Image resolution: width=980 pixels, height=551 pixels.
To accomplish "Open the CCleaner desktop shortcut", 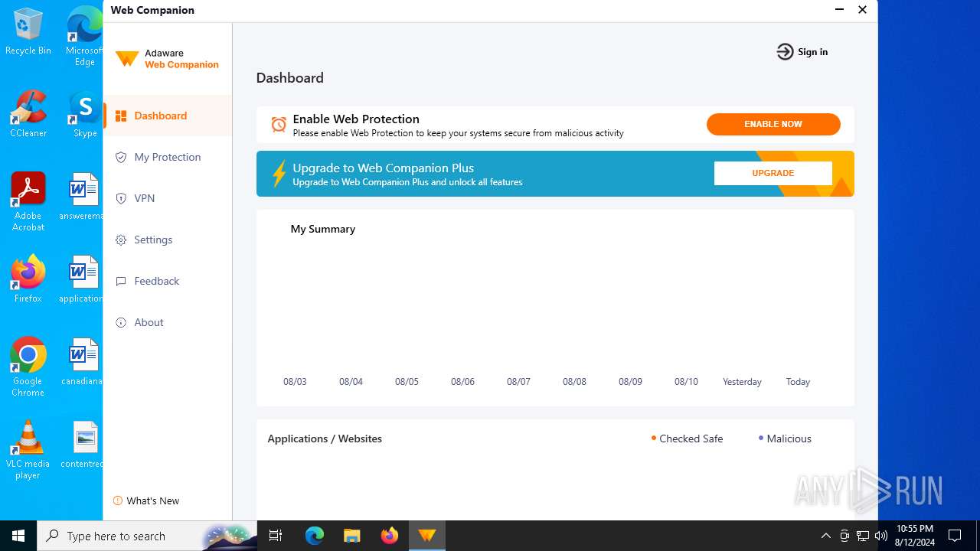I will (28, 114).
